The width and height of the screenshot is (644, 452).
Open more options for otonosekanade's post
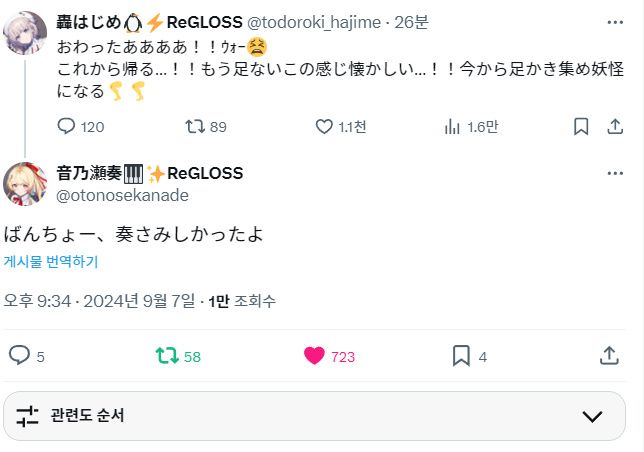[615, 173]
